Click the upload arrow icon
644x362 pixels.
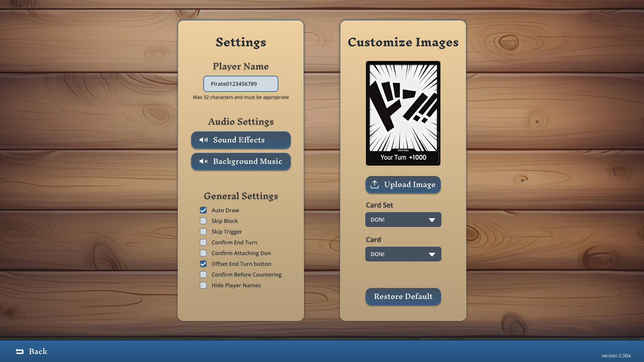click(x=375, y=184)
